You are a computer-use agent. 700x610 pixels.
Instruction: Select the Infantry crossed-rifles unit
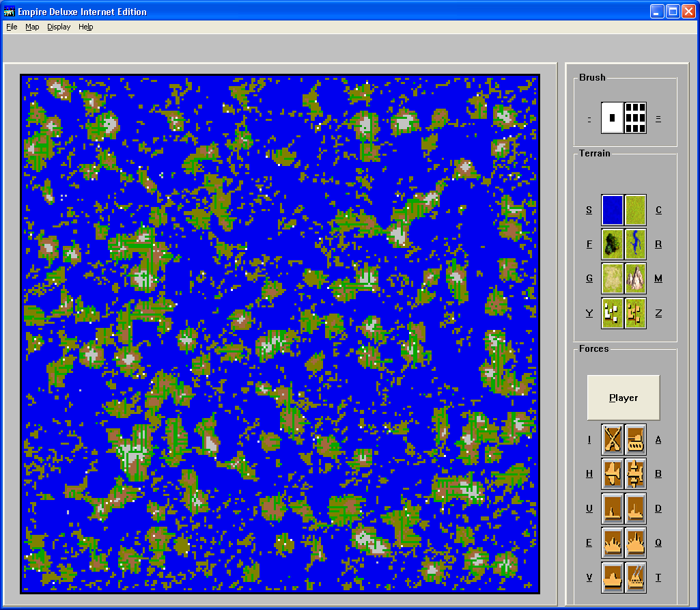pyautogui.click(x=612, y=439)
